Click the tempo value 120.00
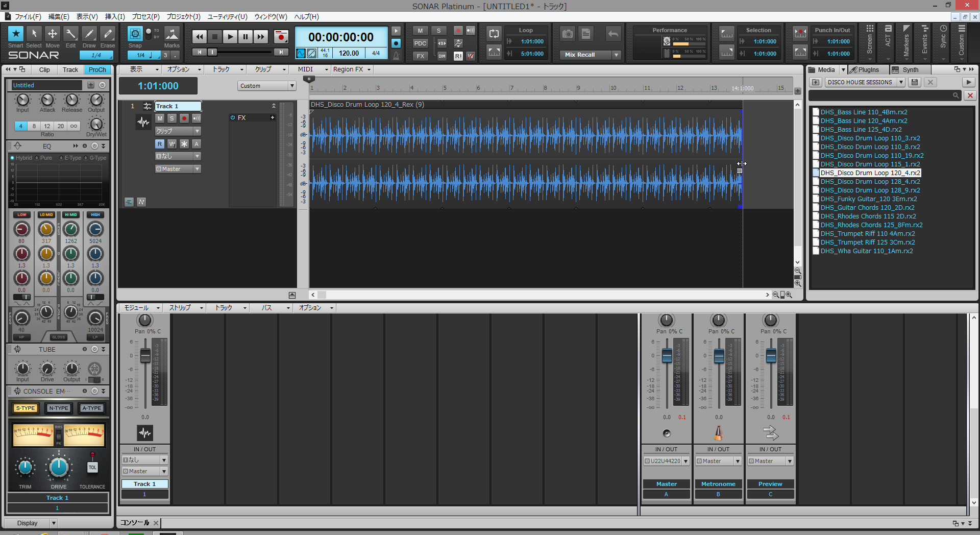The image size is (980, 535). (349, 53)
